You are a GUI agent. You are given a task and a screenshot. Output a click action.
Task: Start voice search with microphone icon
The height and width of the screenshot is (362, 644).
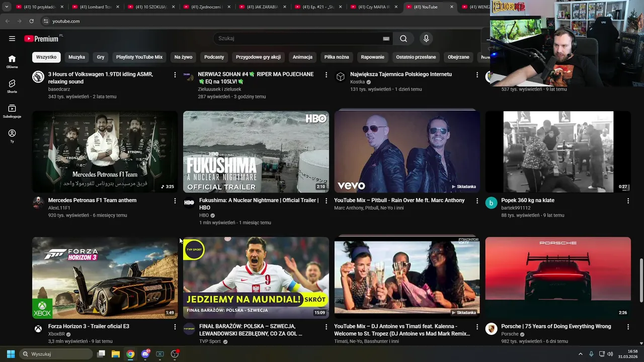pos(426,39)
